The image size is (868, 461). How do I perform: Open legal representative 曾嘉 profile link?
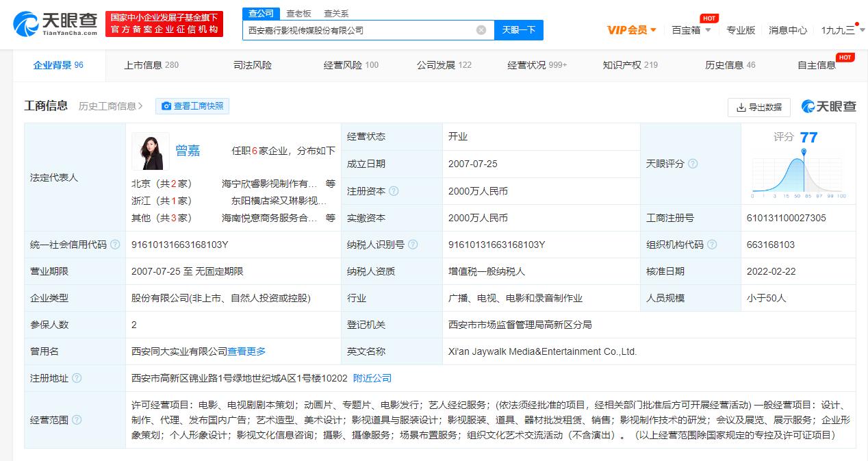coord(188,151)
